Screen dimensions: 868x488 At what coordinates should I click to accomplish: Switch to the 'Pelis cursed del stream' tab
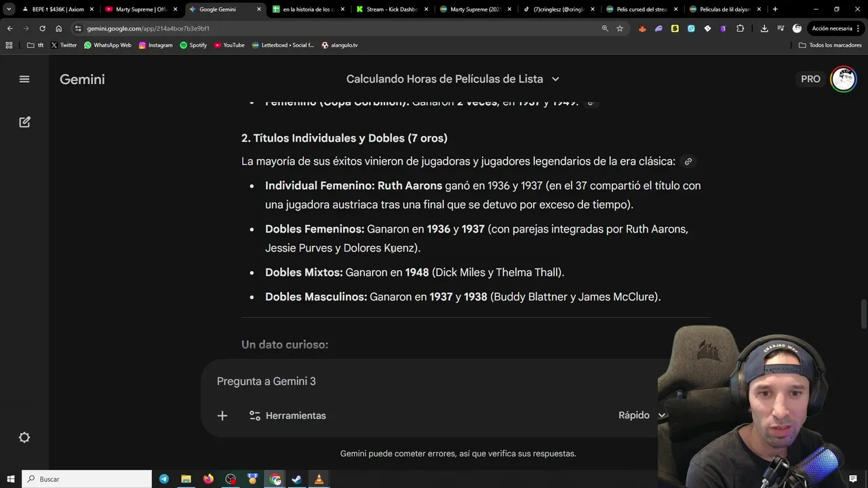pyautogui.click(x=643, y=9)
